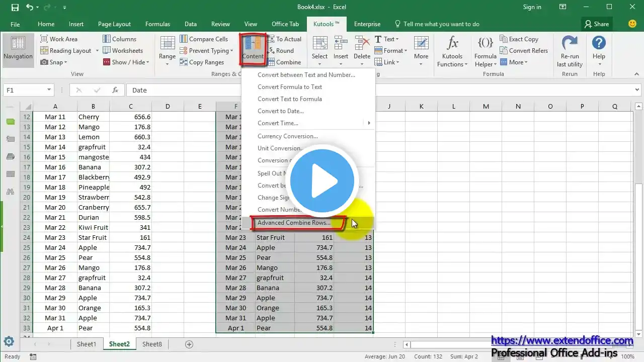Select Convert to Date in the menu
644x362 pixels.
click(281, 111)
